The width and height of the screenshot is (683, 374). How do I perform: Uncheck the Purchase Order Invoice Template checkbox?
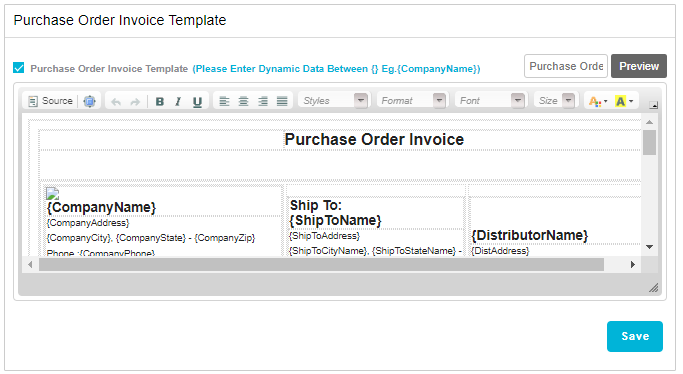click(19, 68)
